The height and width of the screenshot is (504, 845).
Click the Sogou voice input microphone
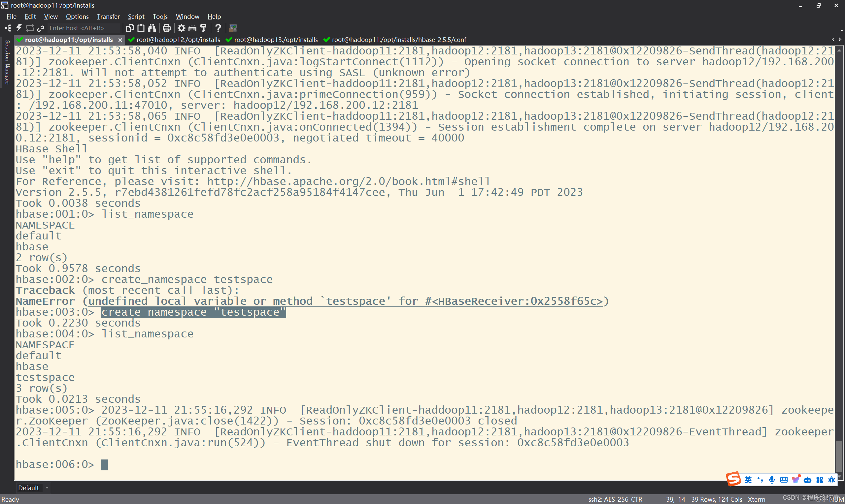(x=772, y=480)
